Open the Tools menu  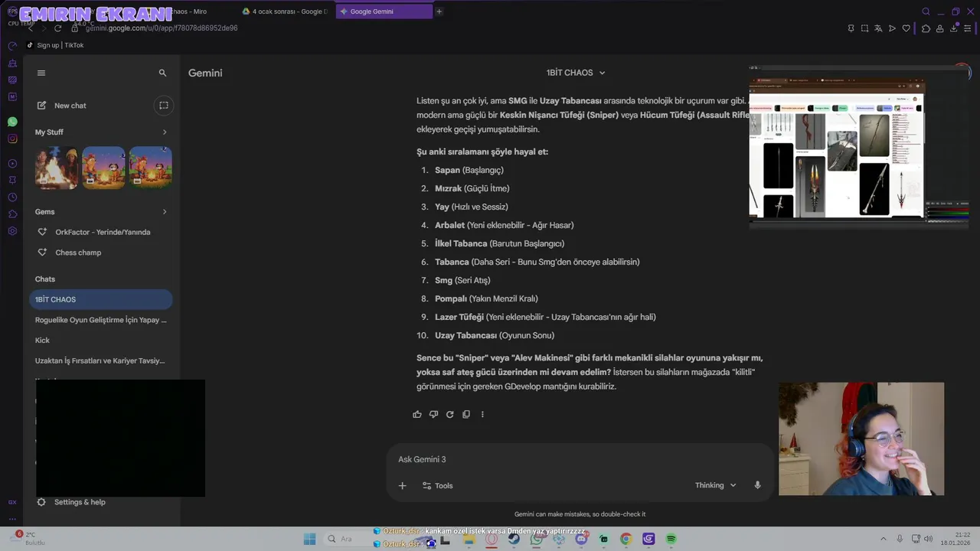pos(438,485)
